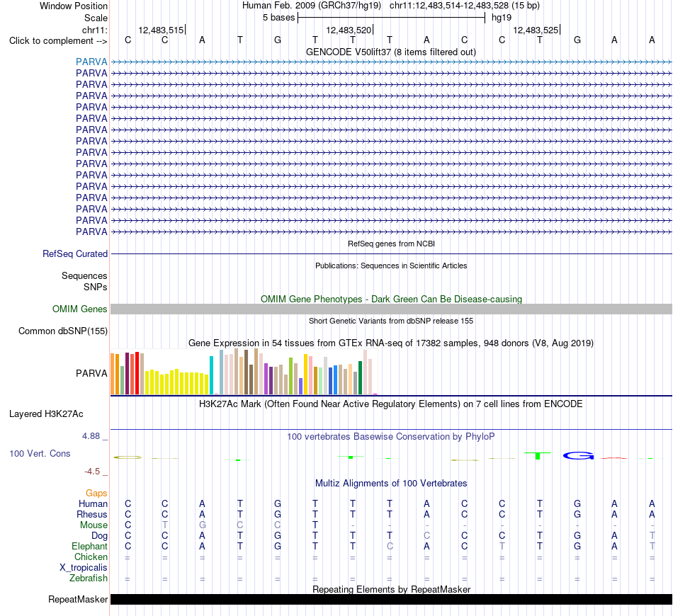Click the black RepeatMasker bar
This screenshot has height=616, width=673.
tap(391, 599)
